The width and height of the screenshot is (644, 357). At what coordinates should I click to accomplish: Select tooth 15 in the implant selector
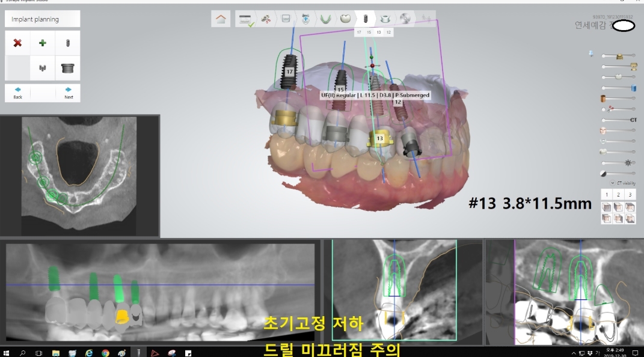pos(369,32)
